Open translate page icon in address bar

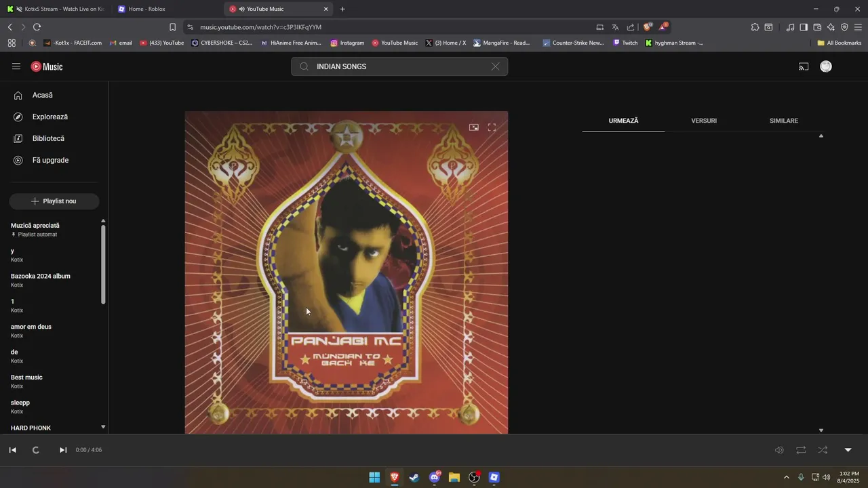[x=615, y=27]
